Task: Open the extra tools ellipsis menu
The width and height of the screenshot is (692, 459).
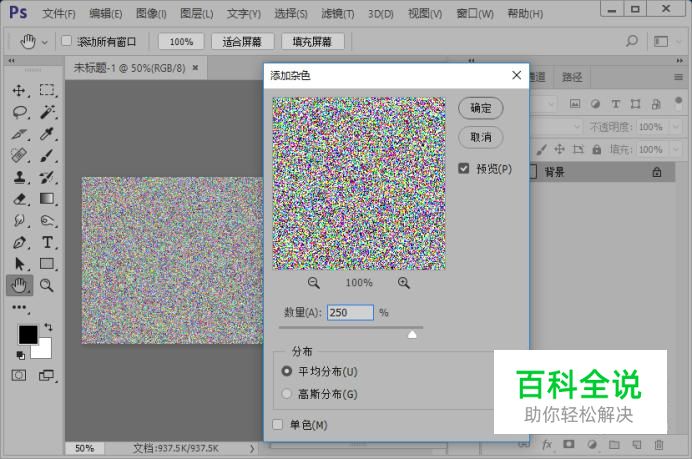Action: pyautogui.click(x=19, y=307)
